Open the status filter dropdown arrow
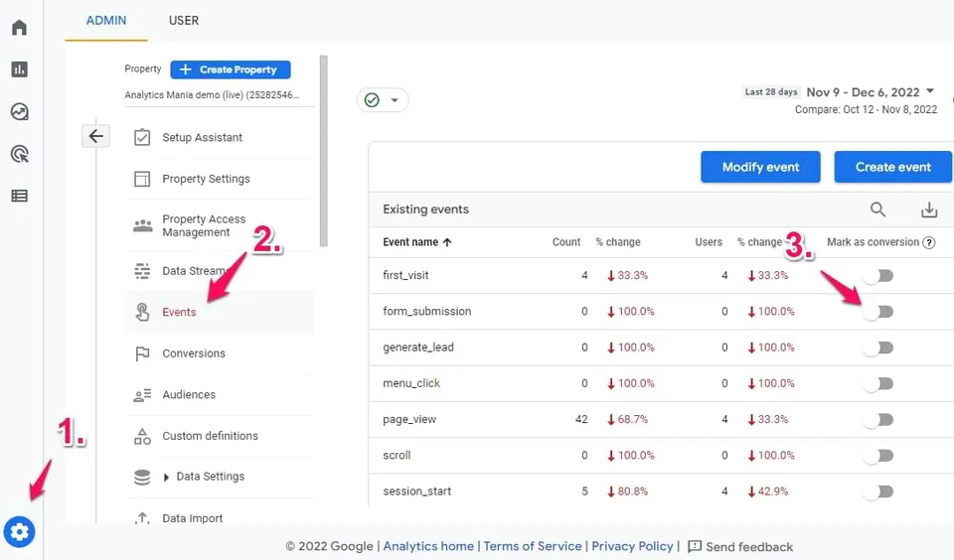954x560 pixels. pyautogui.click(x=395, y=100)
